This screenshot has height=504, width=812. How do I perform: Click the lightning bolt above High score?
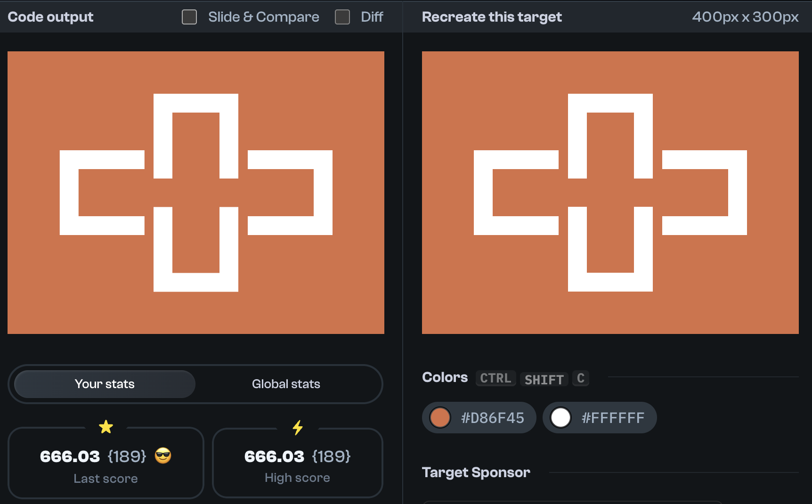click(x=297, y=427)
